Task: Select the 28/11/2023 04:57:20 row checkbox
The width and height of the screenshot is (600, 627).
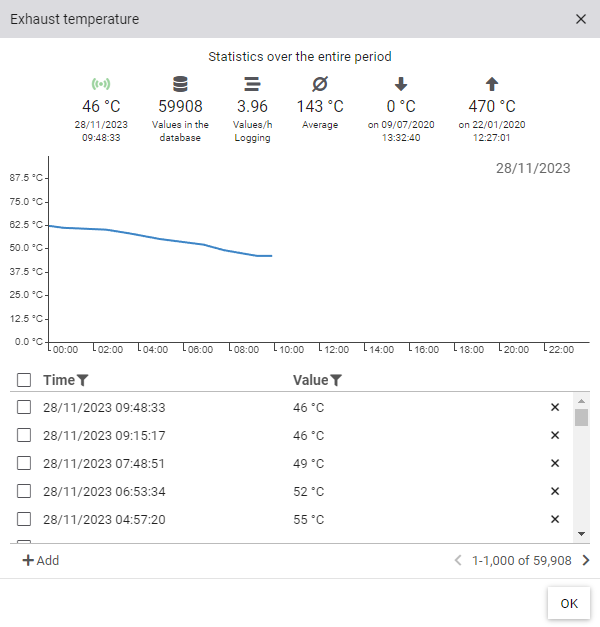Action: pos(24,519)
